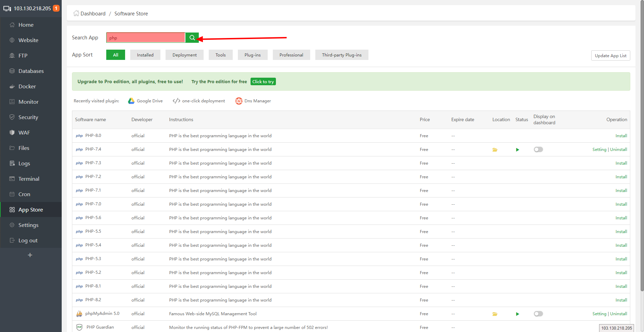Select the Third-party Plug-ins tab

[x=342, y=55]
